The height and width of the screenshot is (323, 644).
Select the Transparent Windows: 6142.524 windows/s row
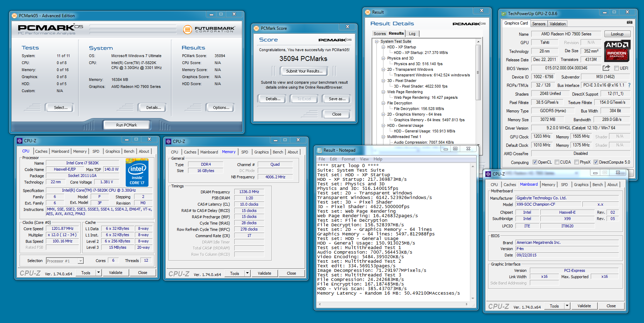click(x=432, y=75)
